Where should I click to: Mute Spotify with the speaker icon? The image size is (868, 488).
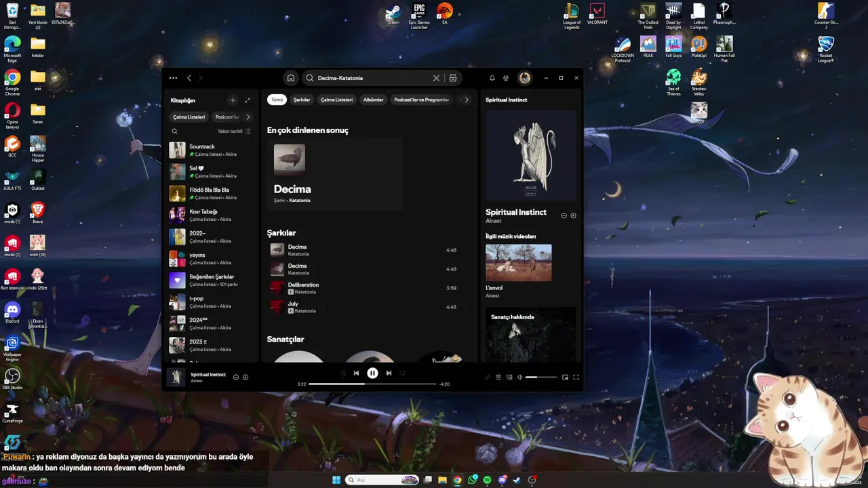[x=520, y=377]
